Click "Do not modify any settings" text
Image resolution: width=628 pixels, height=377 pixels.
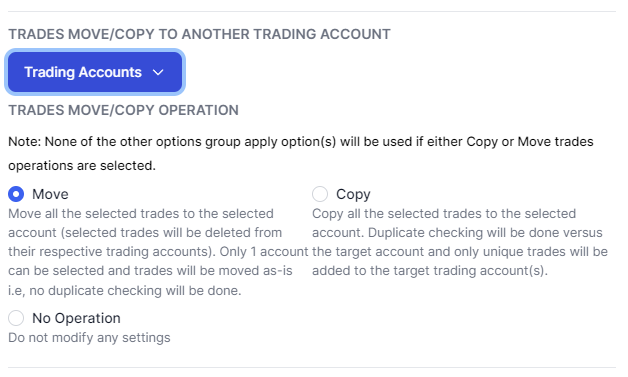coord(89,338)
